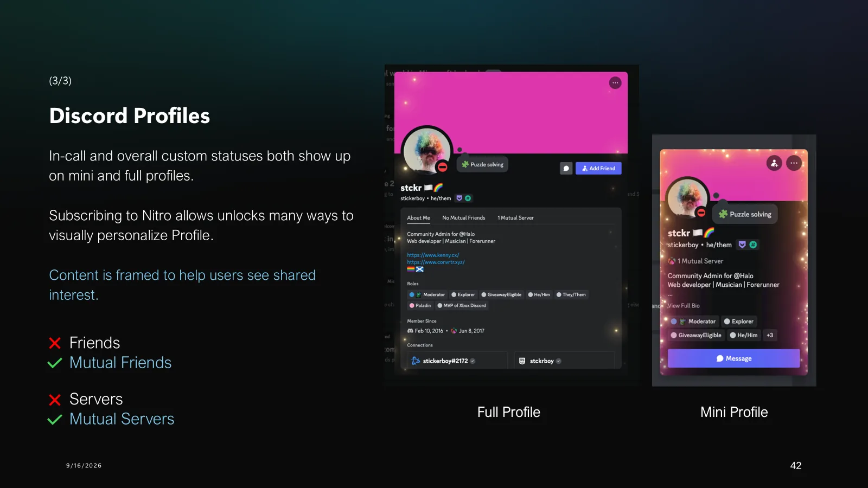The image size is (868, 488).
Task: Open the https://www.convrtr.xyz/ link
Action: click(x=436, y=262)
